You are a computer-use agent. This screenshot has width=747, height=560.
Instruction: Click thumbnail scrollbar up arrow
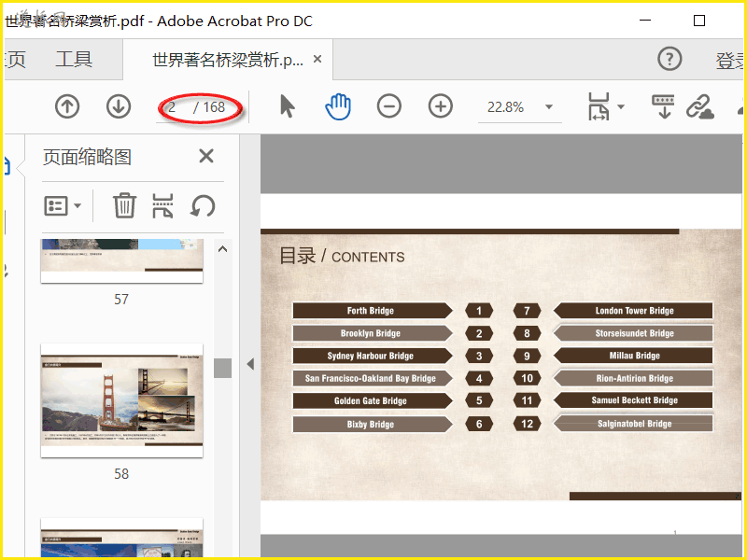(222, 249)
